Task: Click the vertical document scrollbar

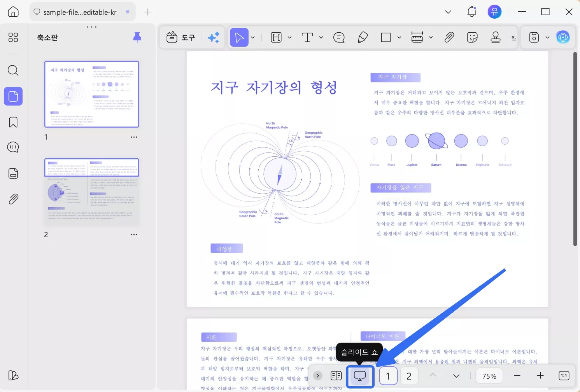Action: (575, 149)
